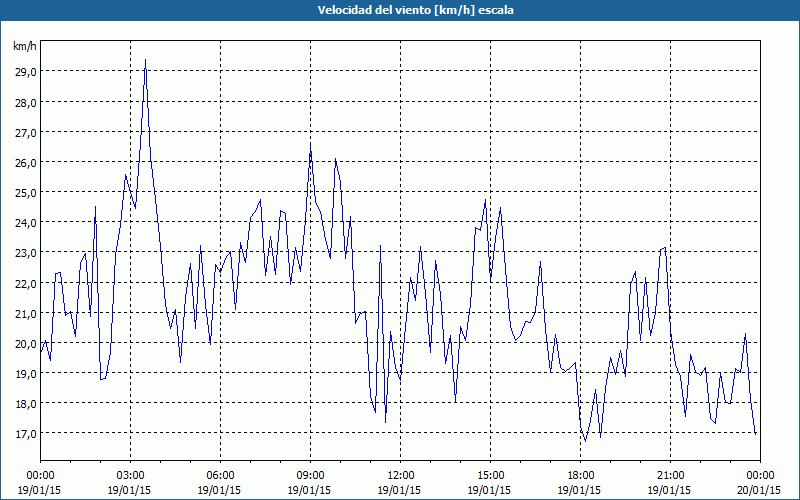
Task: Click the '19/01/15' date beneath 12:00
Action: [399, 490]
